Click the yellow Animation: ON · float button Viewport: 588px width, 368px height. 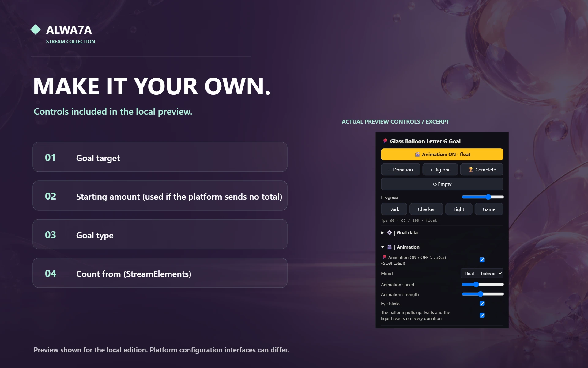point(442,155)
